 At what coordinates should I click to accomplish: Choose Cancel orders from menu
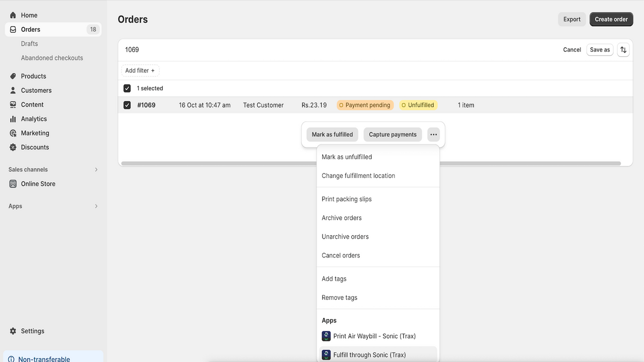coord(378,255)
